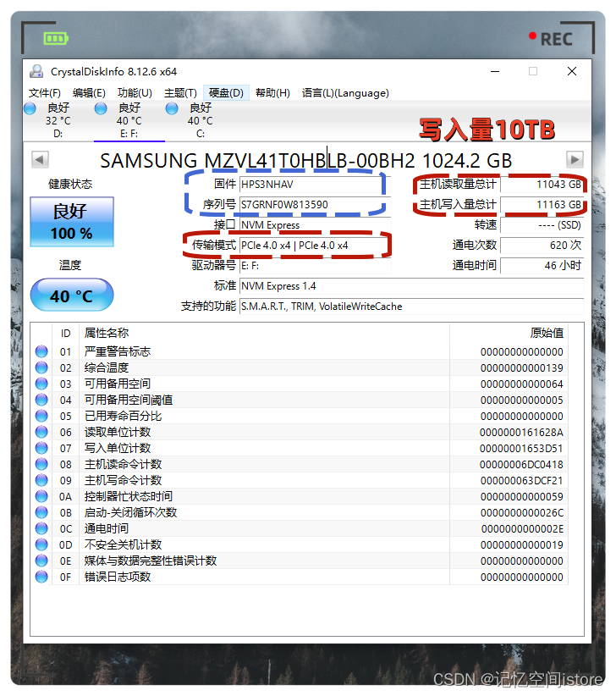Click raw value 0000000000026C
Screen dimensions: 616x696
(x=521, y=512)
